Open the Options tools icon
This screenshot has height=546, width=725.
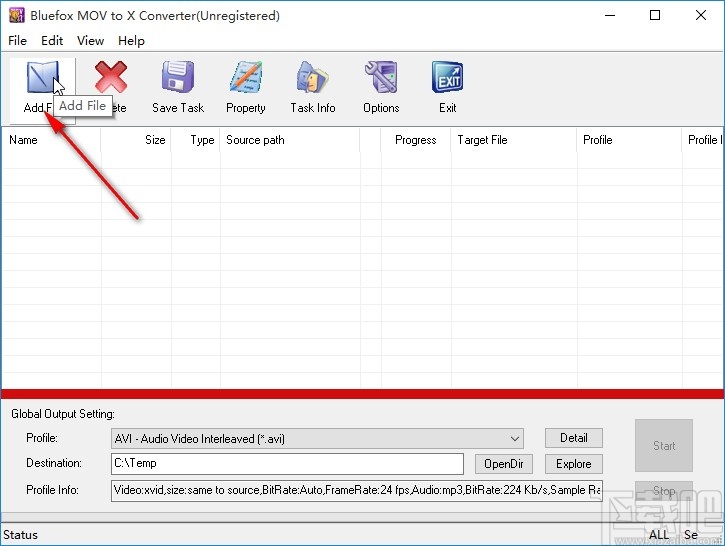pyautogui.click(x=381, y=77)
